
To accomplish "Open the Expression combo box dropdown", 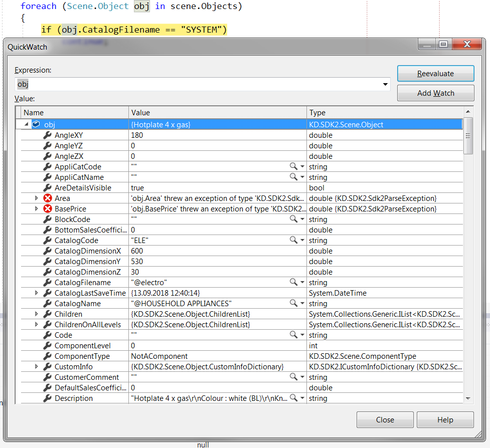I will 385,84.
